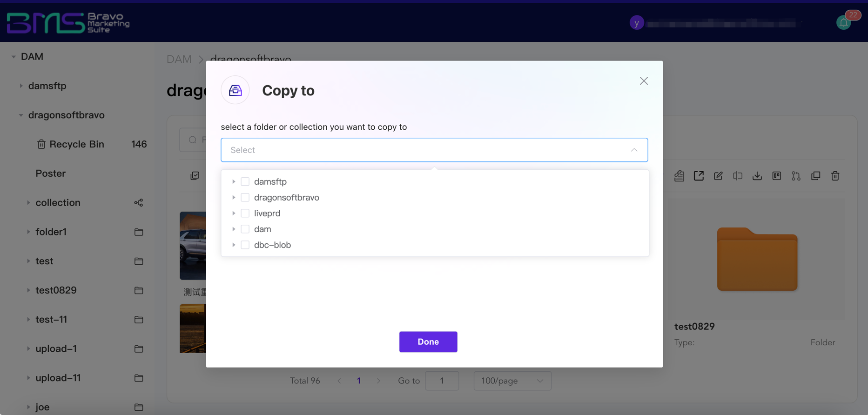This screenshot has width=868, height=415.
Task: Click the BMS Bravo Marketing Suite logo
Action: coord(68,23)
